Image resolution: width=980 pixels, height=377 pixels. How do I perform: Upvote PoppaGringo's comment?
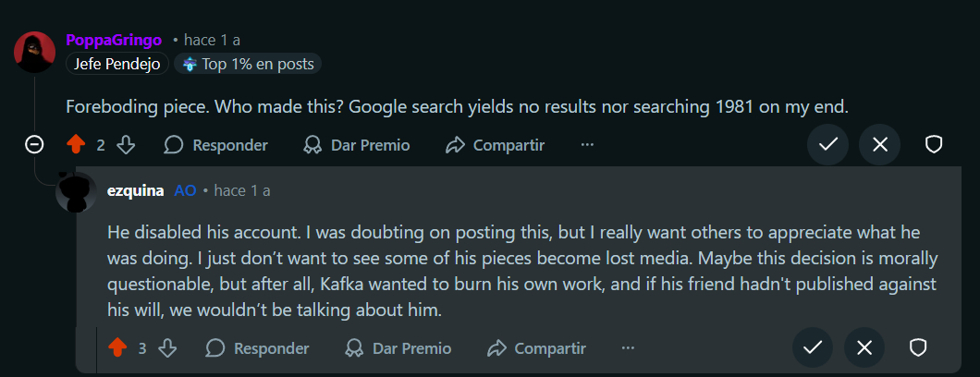tap(76, 145)
